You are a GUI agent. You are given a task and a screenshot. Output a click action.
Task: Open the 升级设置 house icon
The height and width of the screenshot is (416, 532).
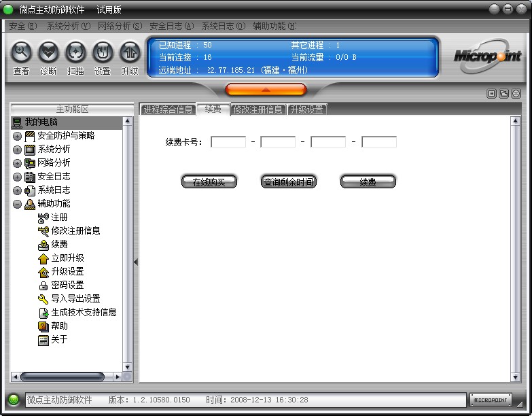[43, 272]
